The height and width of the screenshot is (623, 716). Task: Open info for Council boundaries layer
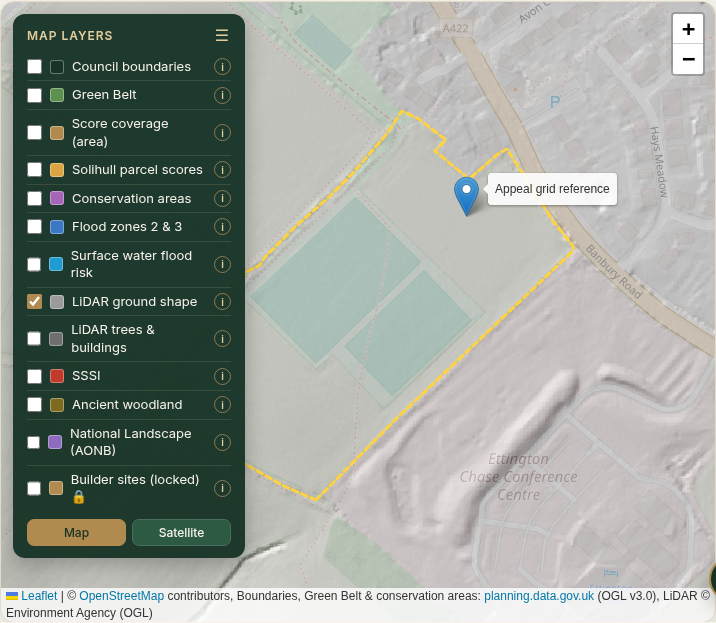[222, 67]
